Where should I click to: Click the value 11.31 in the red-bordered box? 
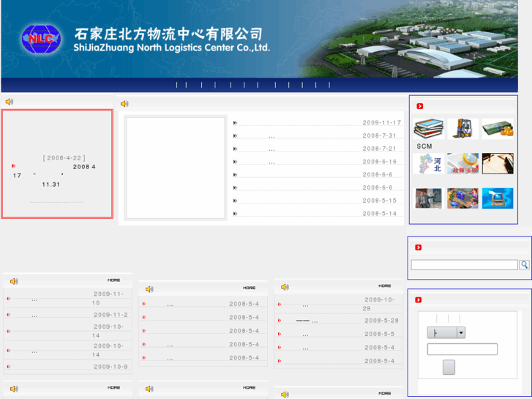[51, 184]
